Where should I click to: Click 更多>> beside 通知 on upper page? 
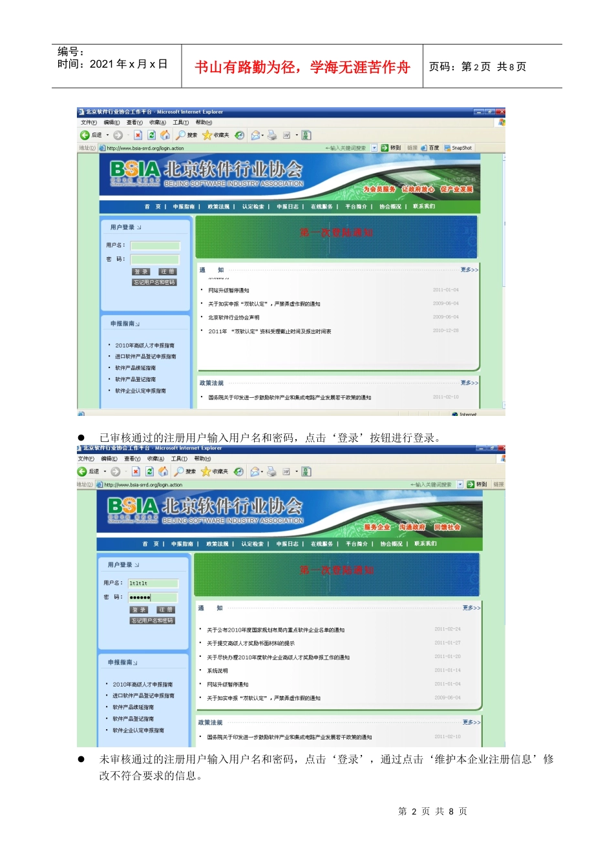pyautogui.click(x=470, y=269)
